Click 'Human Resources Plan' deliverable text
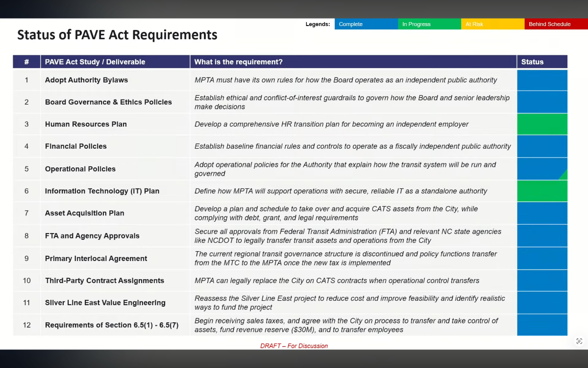The height and width of the screenshot is (368, 588). pos(86,124)
